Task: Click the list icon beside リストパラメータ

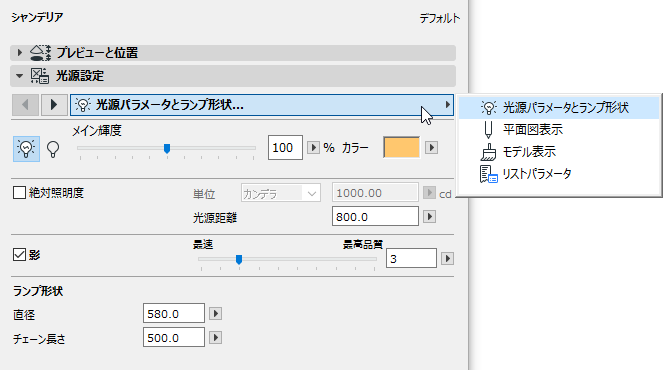Action: pyautogui.click(x=488, y=174)
